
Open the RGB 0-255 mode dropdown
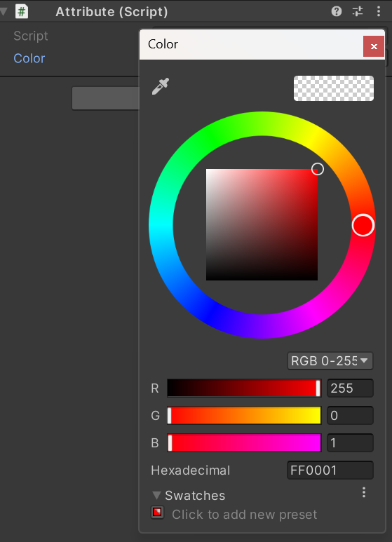click(x=330, y=361)
